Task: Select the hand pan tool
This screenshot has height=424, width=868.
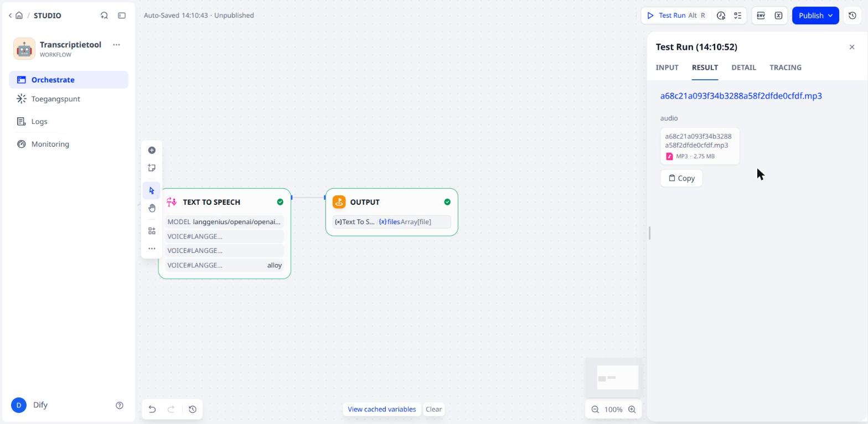Action: 152,208
